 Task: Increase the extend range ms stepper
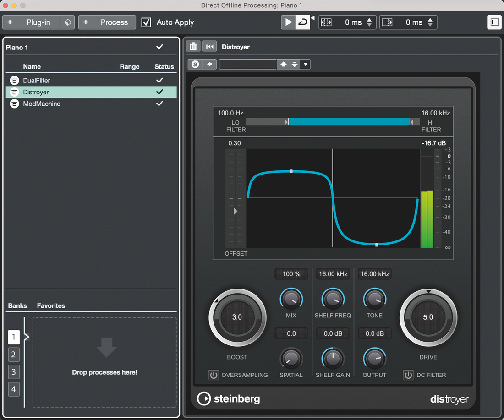369,20
